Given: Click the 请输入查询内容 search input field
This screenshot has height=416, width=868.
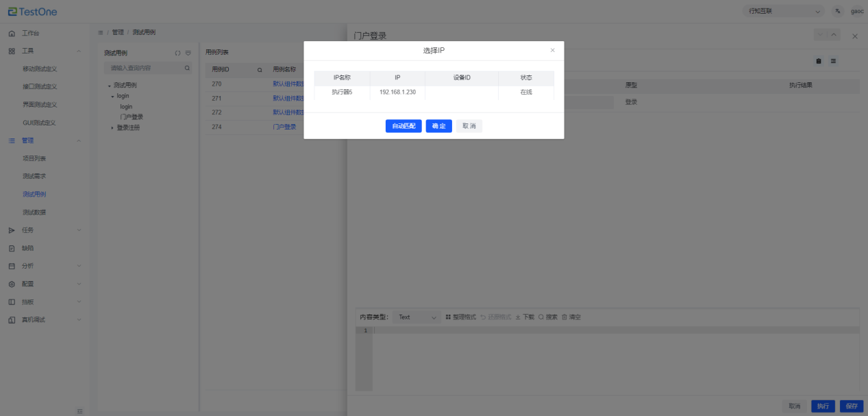Looking at the screenshot, I should pyautogui.click(x=145, y=68).
